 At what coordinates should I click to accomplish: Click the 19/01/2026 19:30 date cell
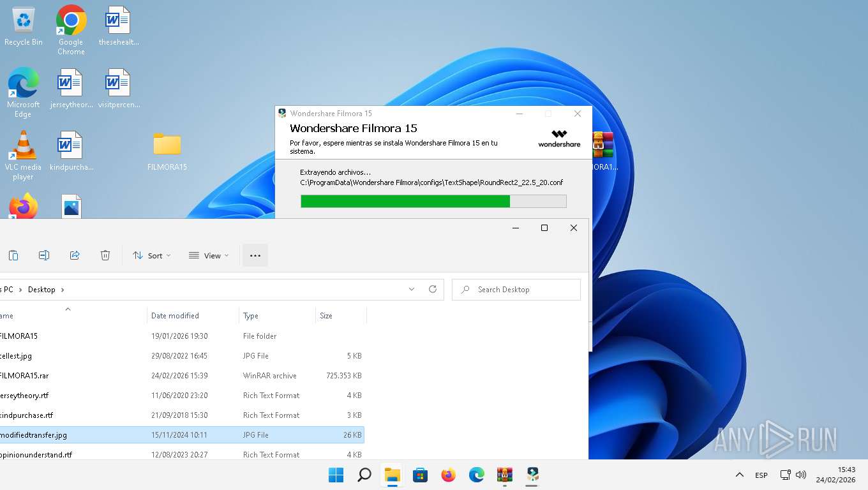179,336
